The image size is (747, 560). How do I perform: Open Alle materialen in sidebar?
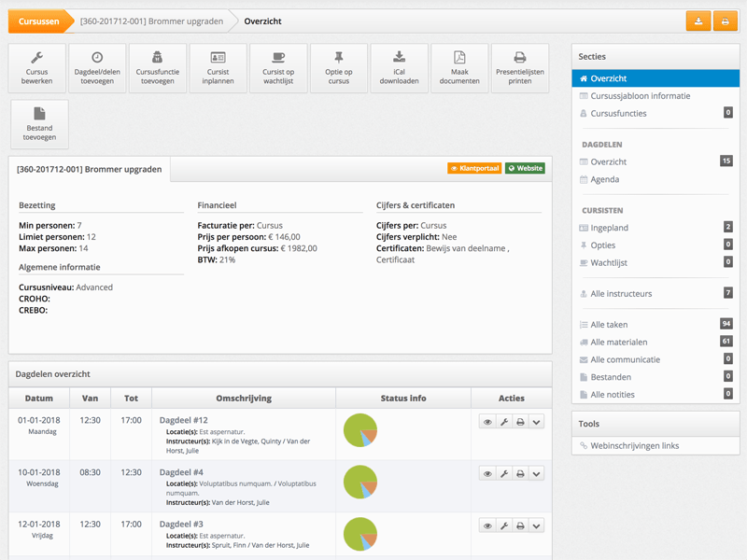pos(655,342)
